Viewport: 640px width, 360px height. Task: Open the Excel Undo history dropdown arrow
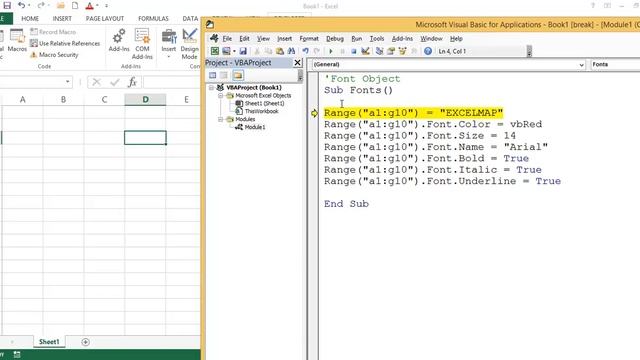[x=29, y=6]
